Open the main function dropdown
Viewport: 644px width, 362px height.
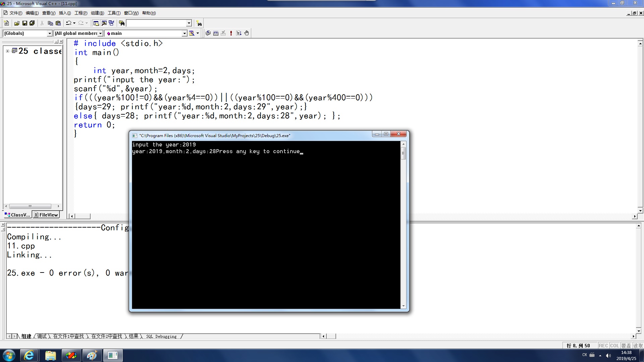click(184, 33)
